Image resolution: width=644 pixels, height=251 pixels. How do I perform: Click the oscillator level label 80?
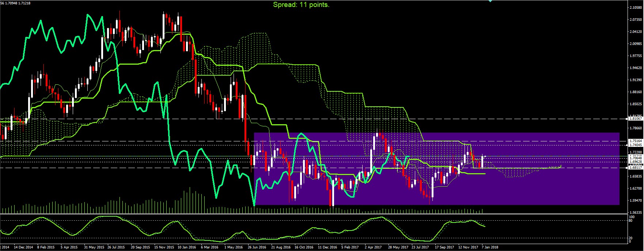point(630,220)
